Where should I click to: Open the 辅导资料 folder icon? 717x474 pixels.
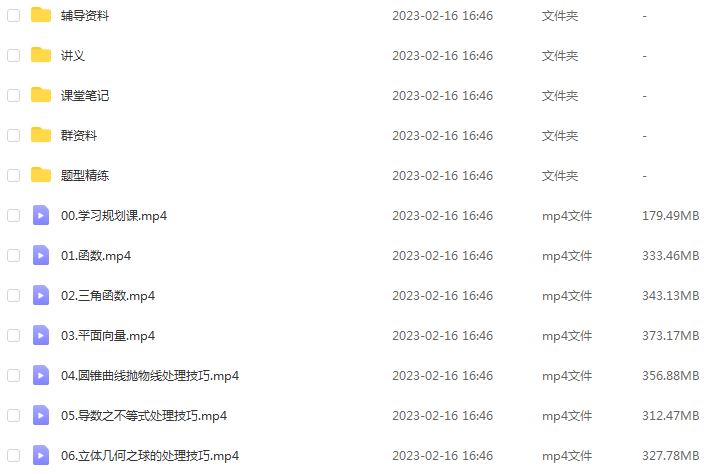(41, 15)
